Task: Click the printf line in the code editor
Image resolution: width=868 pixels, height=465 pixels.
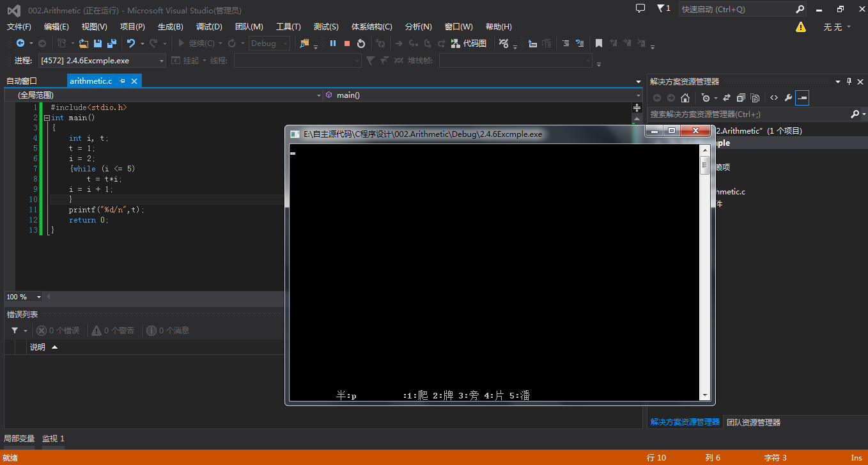Action: 107,210
